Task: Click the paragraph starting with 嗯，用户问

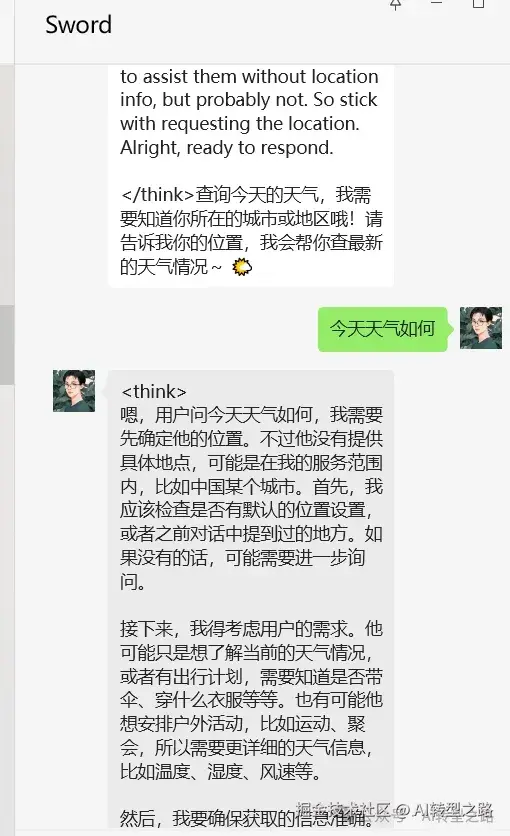Action: [252, 498]
